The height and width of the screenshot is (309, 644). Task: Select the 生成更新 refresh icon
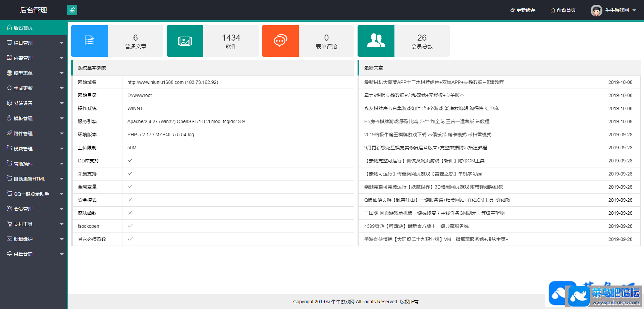point(9,88)
